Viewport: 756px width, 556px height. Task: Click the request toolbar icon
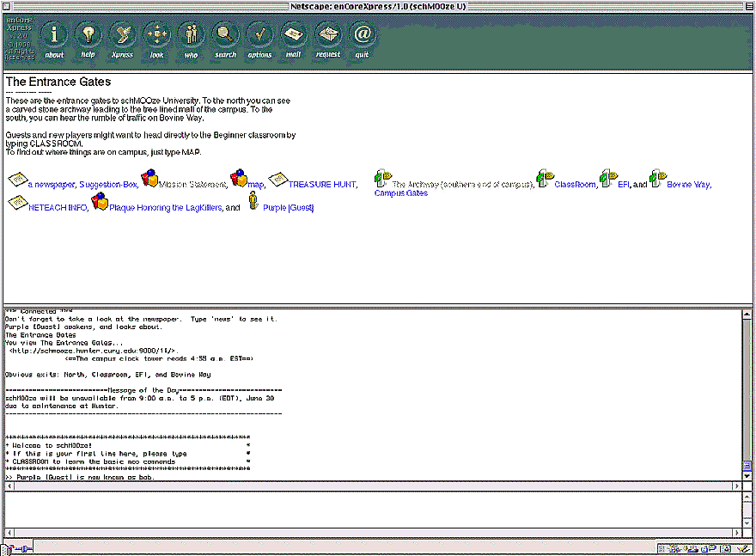point(328,35)
